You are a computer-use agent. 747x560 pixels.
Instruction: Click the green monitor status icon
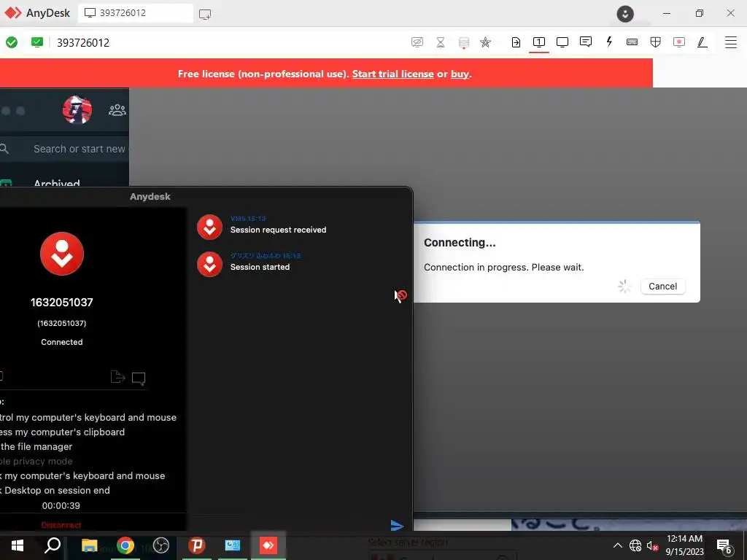[x=36, y=42]
